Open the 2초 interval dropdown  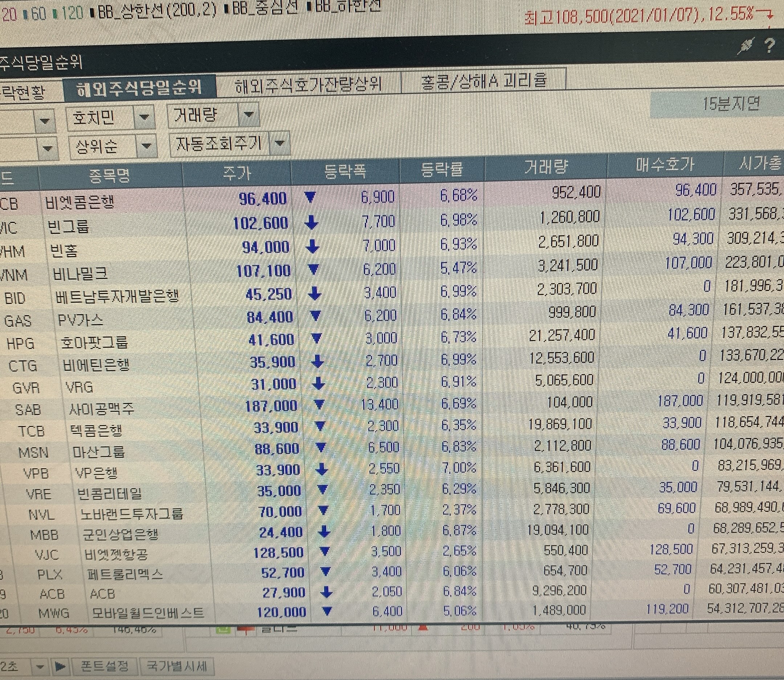tap(40, 666)
